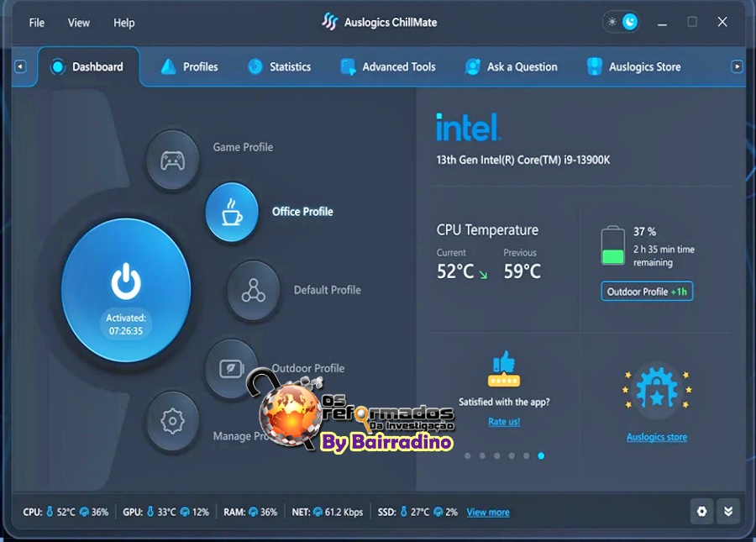This screenshot has height=542, width=756.
Task: Click the SSD load gauge icon
Action: point(438,512)
